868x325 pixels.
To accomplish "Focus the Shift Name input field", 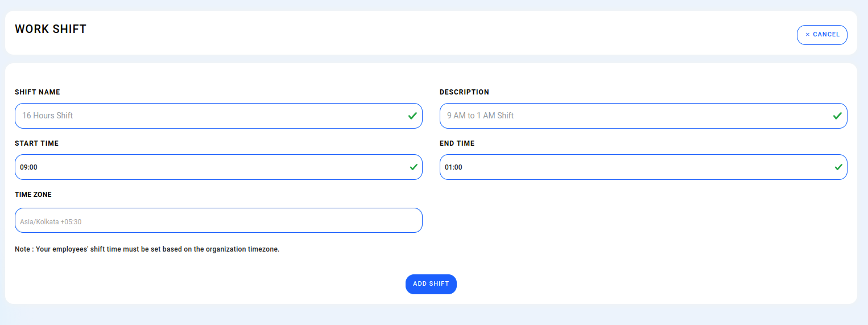I will [218, 116].
